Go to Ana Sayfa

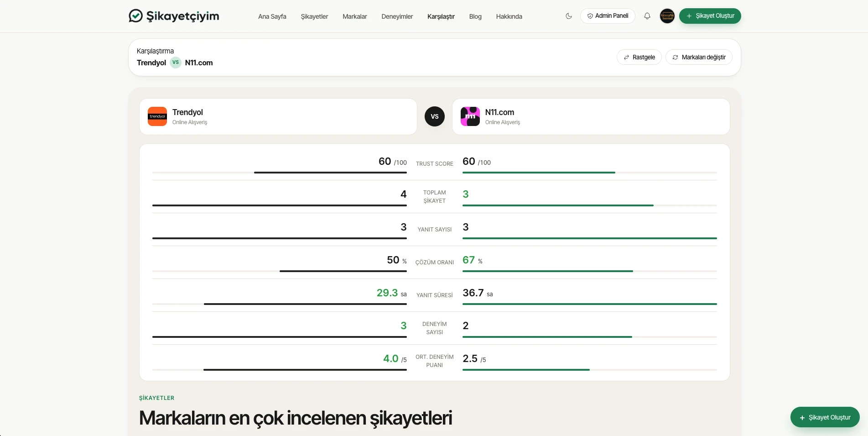(272, 16)
